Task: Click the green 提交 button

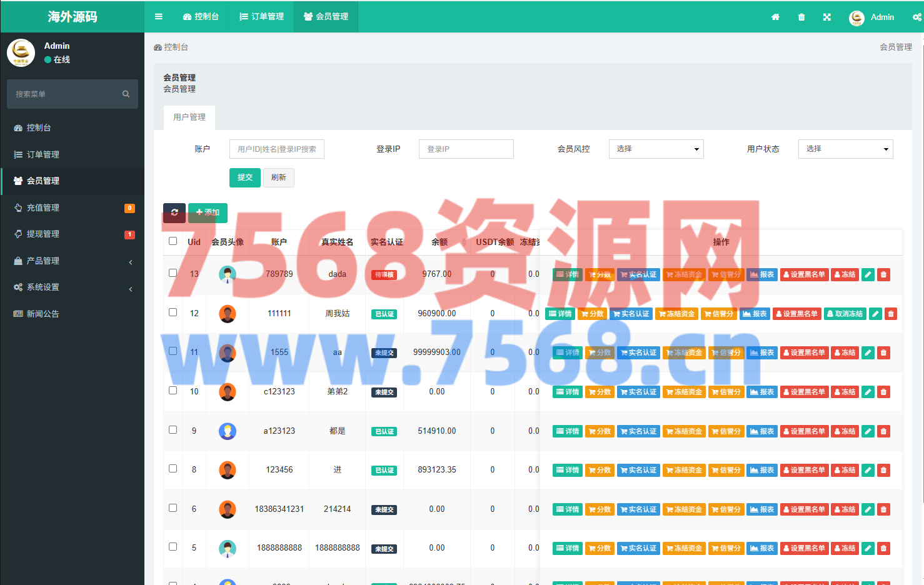Action: pyautogui.click(x=245, y=177)
